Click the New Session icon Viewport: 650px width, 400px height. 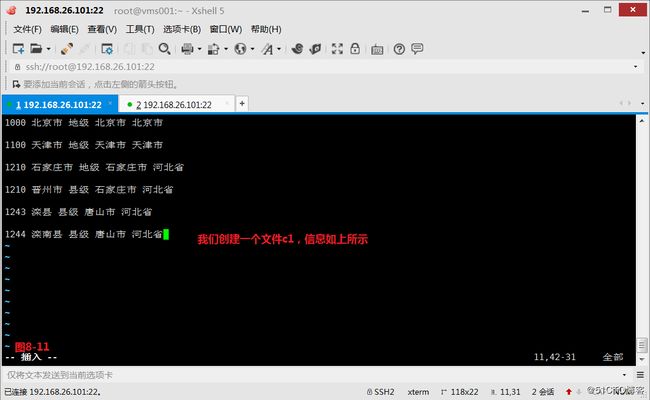point(18,49)
